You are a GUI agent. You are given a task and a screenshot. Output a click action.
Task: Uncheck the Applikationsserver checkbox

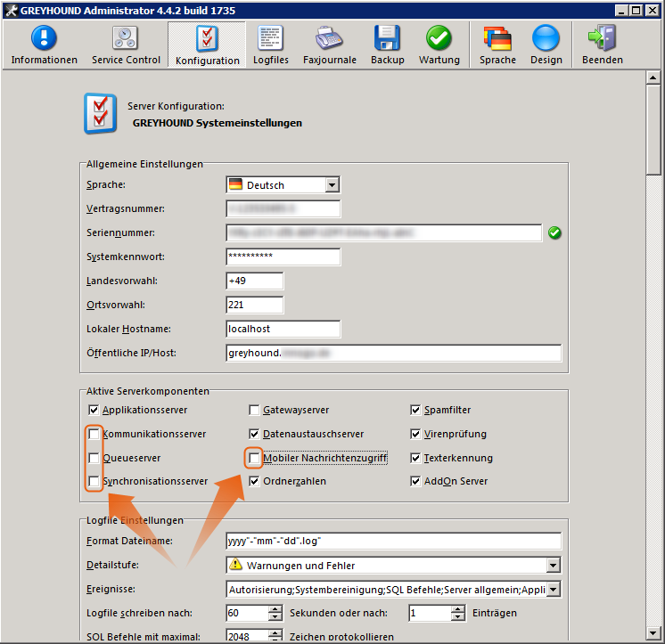(94, 410)
